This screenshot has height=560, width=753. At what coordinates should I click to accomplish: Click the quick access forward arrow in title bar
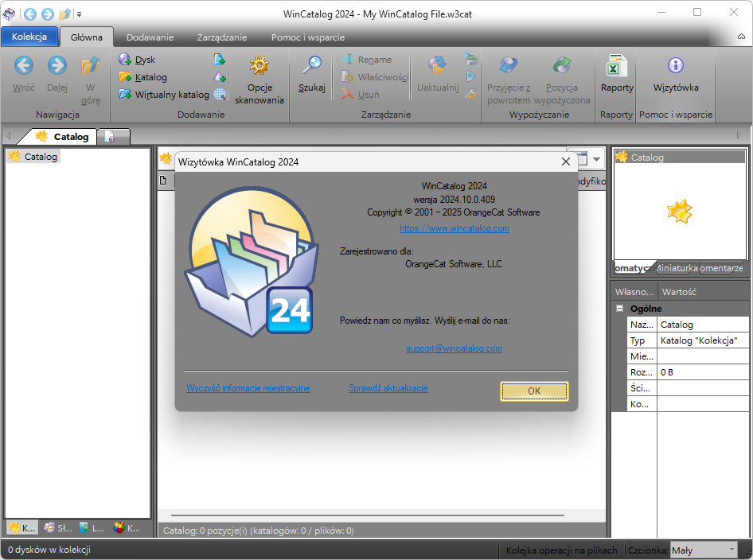pos(48,14)
